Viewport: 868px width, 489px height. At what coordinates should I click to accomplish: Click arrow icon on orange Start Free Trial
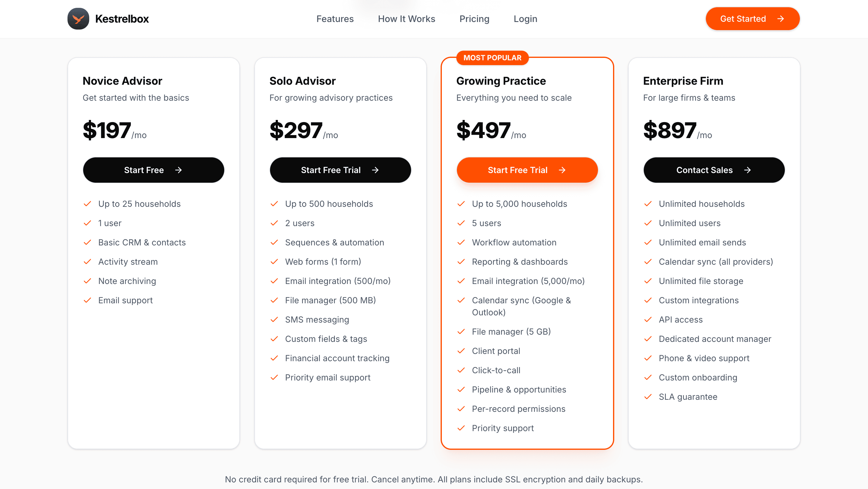[x=562, y=170]
